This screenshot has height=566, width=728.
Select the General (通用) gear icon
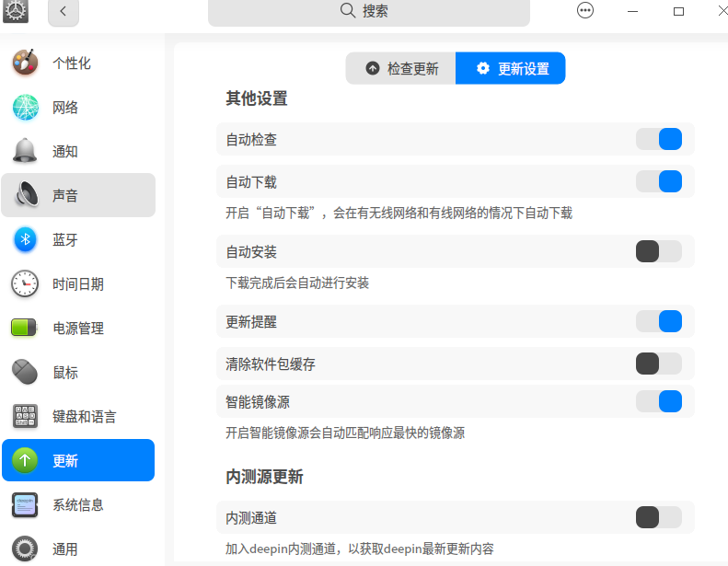click(x=25, y=549)
